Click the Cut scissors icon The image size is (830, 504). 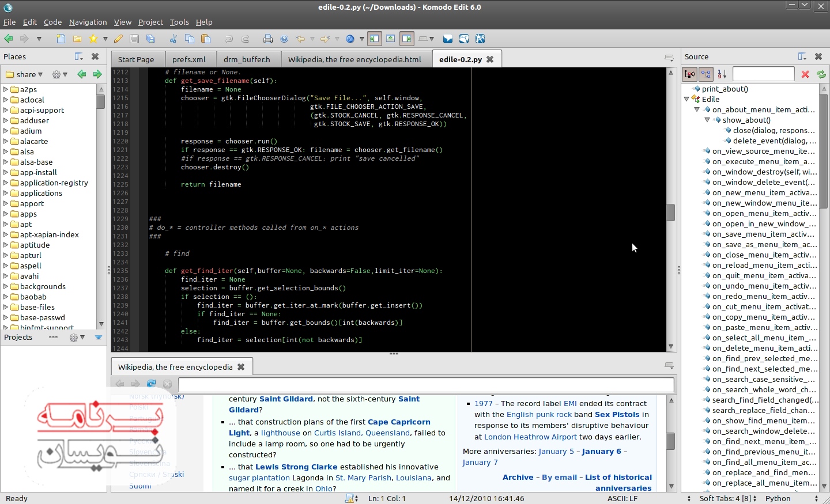point(173,39)
